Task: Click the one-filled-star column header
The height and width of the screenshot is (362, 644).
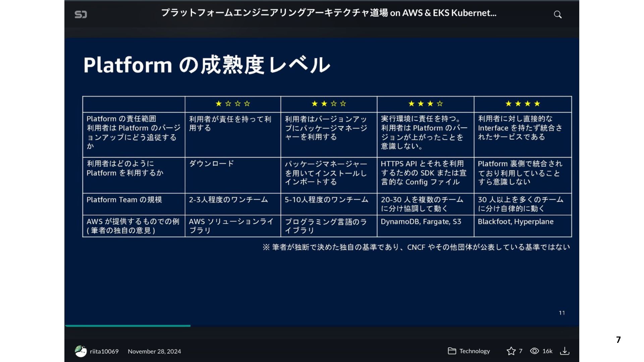Action: (233, 104)
